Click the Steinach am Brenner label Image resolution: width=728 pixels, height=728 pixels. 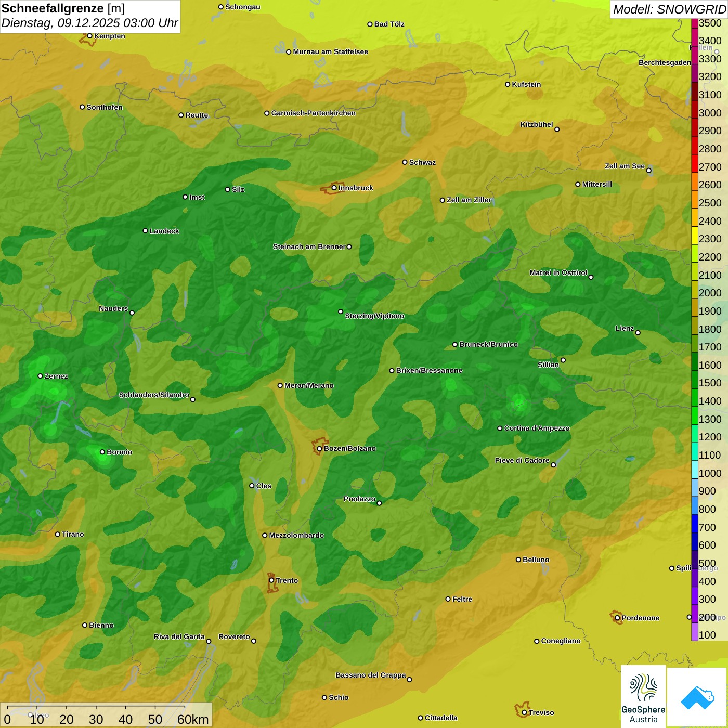point(309,246)
